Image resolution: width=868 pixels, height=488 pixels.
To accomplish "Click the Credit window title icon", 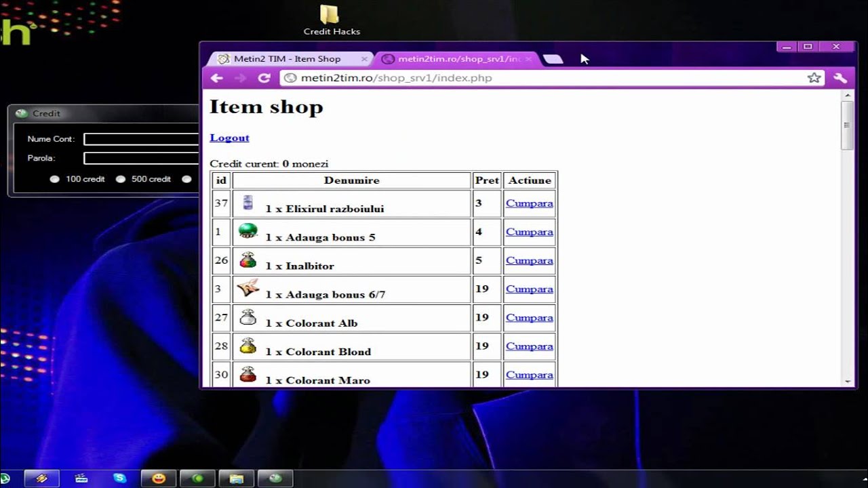I will click(22, 113).
